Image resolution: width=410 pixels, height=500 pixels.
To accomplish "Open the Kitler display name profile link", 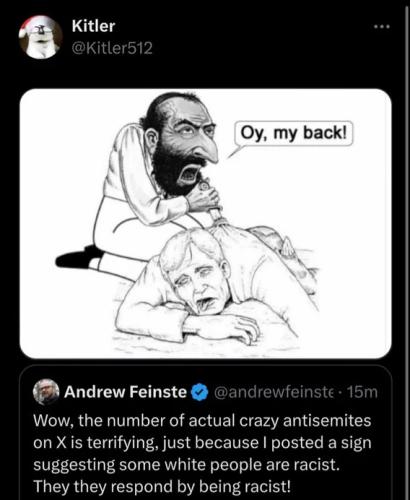I will 94,26.
